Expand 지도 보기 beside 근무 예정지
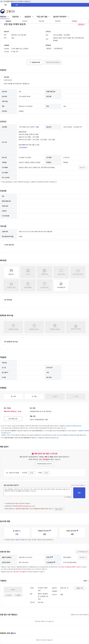The width and height of the screenshot is (89, 644). (x=83, y=167)
